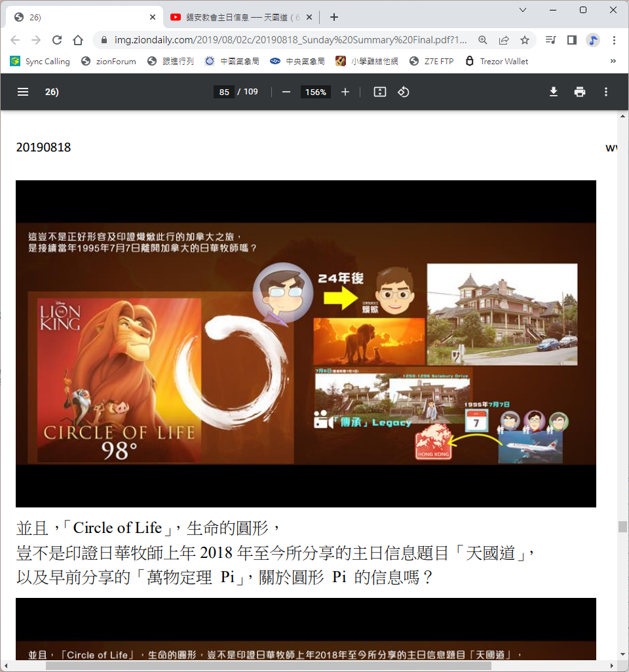The width and height of the screenshot is (629, 672).
Task: Show more hidden bookmarks
Action: pyautogui.click(x=613, y=61)
